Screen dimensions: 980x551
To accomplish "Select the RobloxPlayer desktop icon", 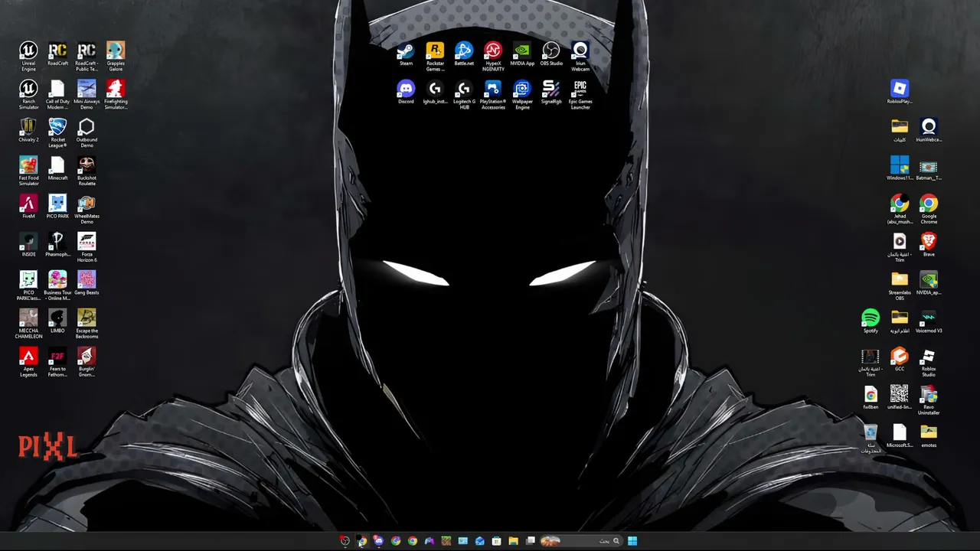I will coord(900,93).
